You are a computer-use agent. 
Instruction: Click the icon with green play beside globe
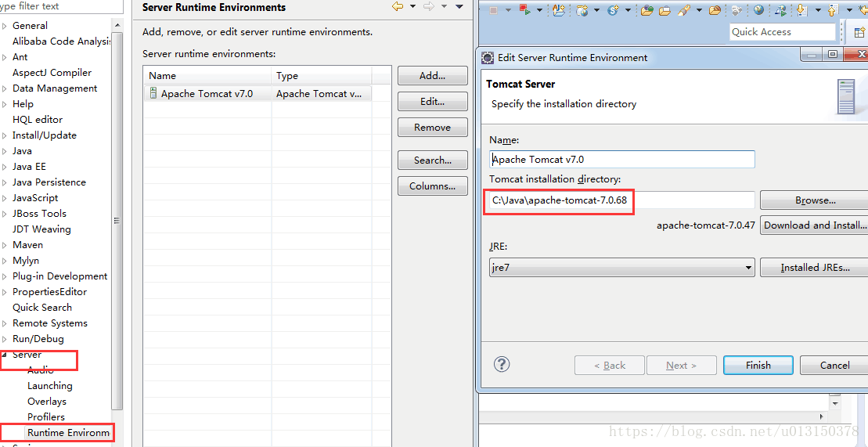[x=780, y=10]
